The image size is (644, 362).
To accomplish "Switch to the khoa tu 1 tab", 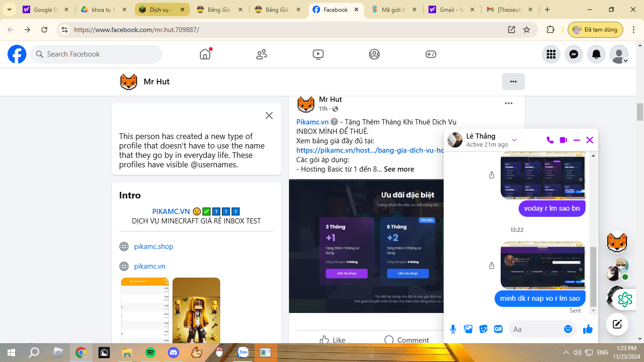I will [x=104, y=9].
